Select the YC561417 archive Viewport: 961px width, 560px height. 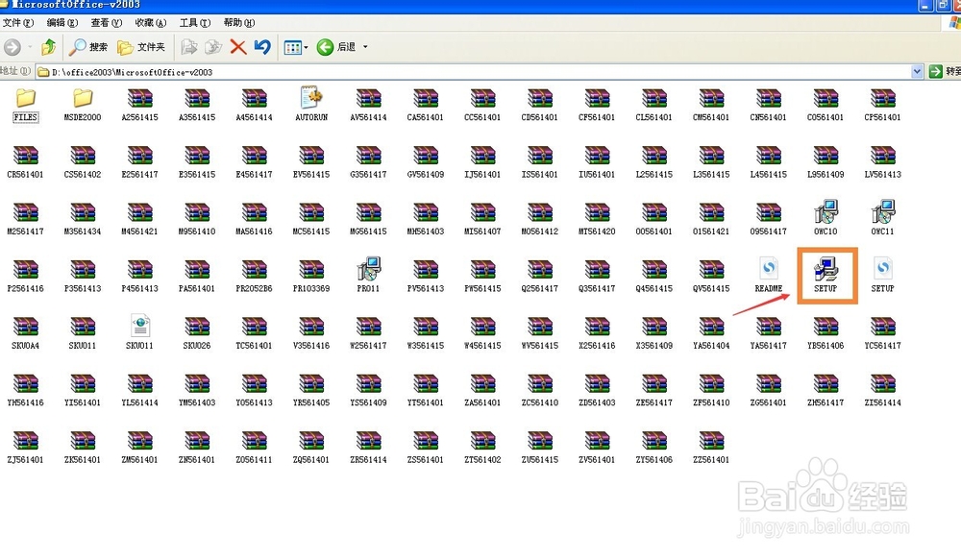click(x=882, y=333)
